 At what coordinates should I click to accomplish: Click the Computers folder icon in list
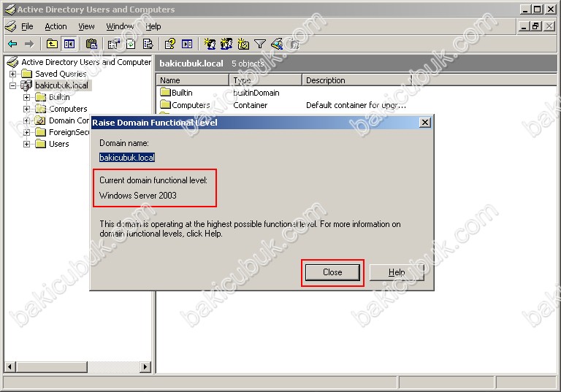pyautogui.click(x=165, y=105)
